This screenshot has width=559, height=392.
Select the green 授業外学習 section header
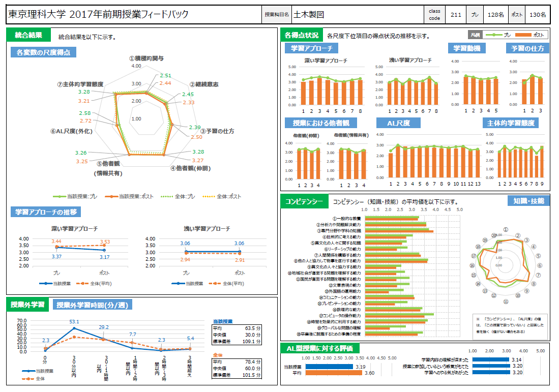click(x=28, y=305)
